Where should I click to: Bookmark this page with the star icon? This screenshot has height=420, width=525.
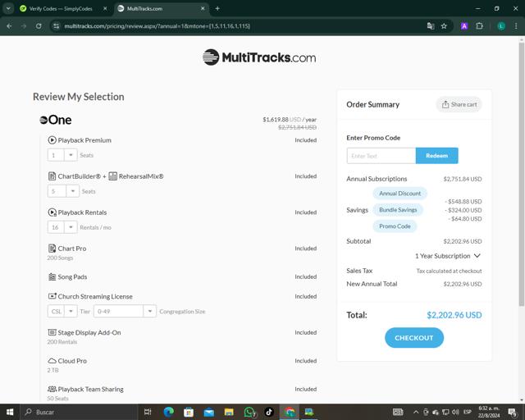(444, 26)
